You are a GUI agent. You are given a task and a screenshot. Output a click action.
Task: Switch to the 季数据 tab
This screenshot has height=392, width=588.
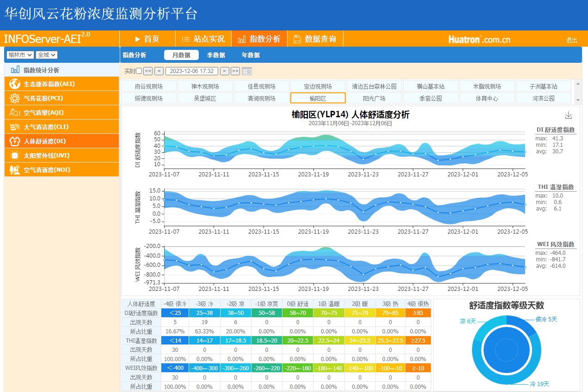216,55
